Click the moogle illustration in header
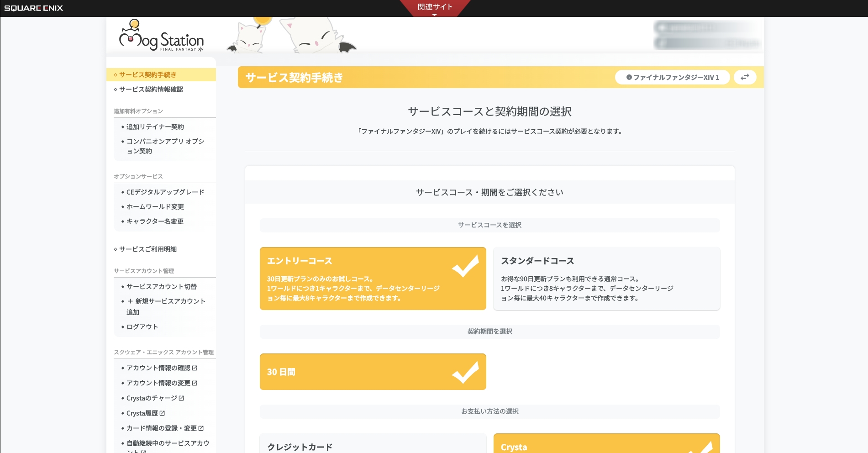This screenshot has width=868, height=453. pyautogui.click(x=291, y=35)
